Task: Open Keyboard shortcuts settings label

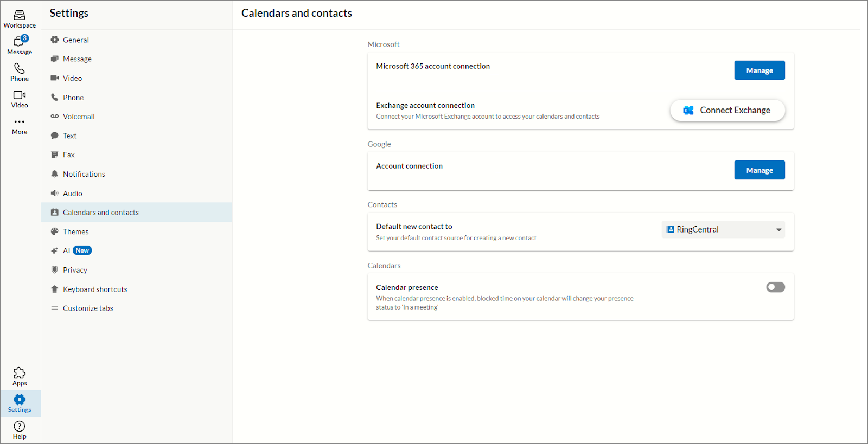Action: pyautogui.click(x=95, y=289)
